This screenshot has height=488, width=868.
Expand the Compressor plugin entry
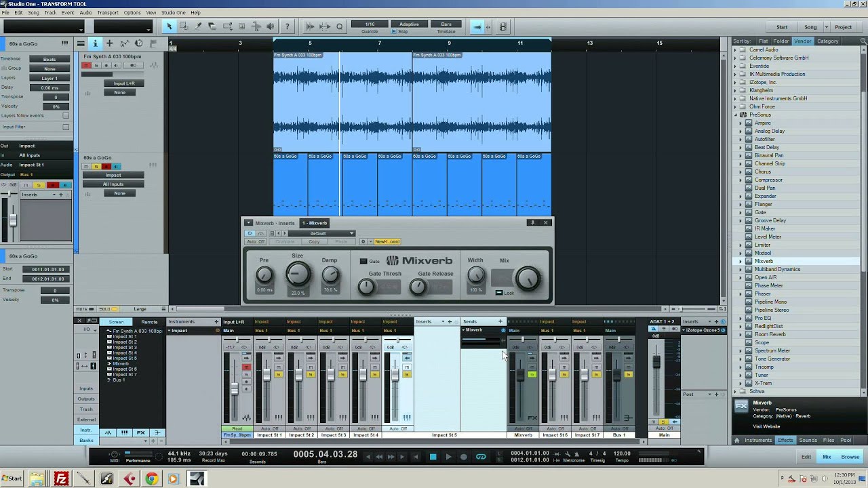tap(741, 180)
